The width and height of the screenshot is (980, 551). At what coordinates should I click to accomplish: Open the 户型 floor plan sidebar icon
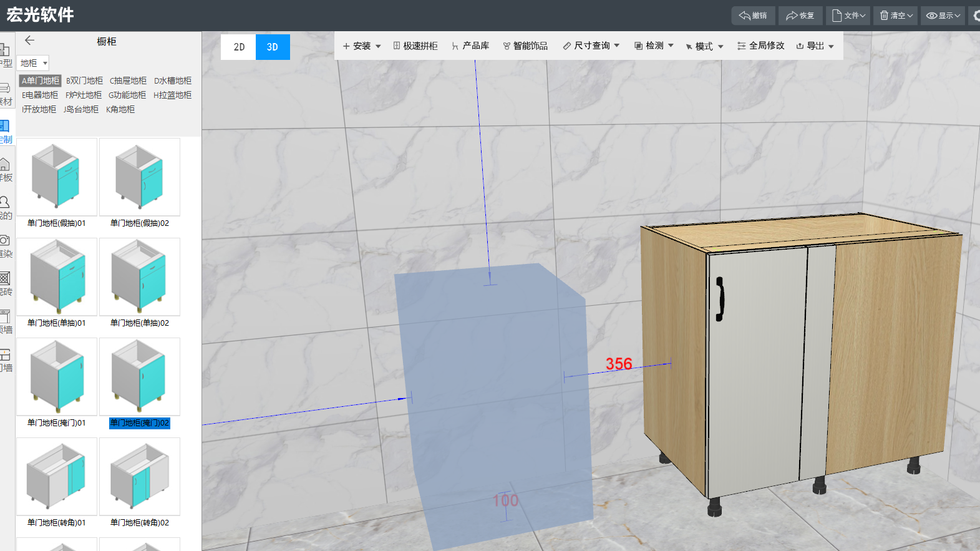pyautogui.click(x=5, y=55)
